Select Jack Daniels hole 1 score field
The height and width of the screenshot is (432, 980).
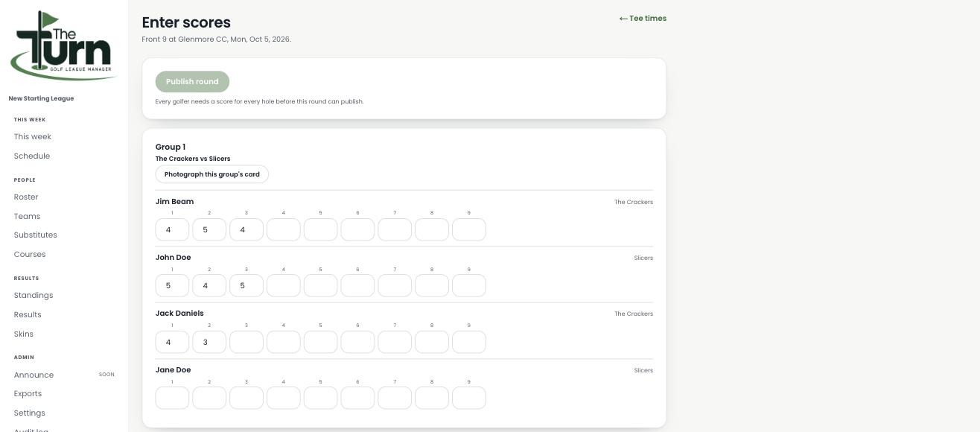[x=172, y=342]
